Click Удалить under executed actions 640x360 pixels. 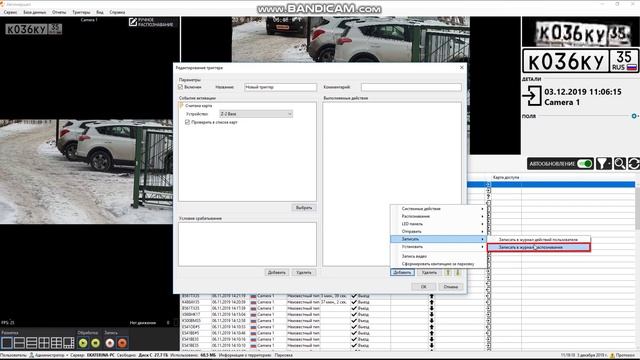click(x=429, y=272)
